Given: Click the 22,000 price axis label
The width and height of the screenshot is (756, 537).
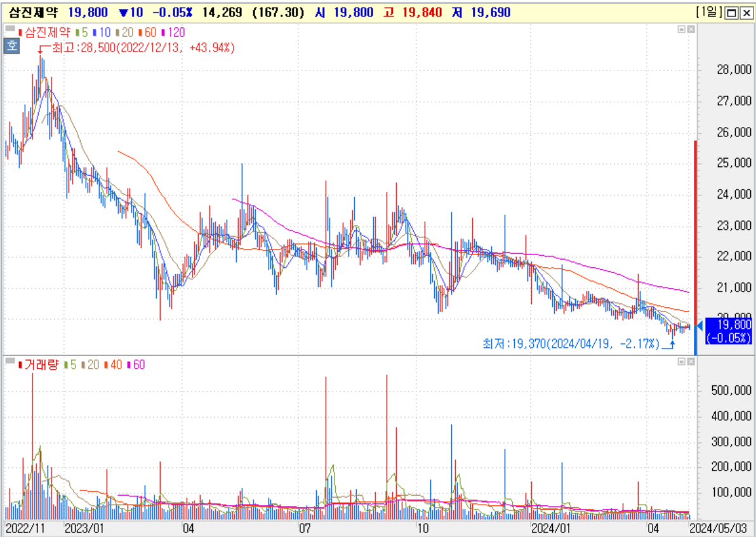Looking at the screenshot, I should tap(734, 256).
